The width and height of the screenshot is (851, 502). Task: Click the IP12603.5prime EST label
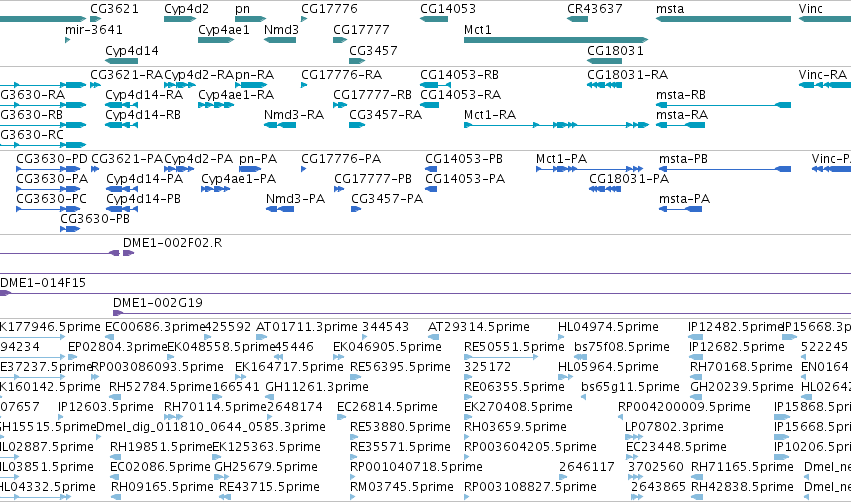(106, 406)
